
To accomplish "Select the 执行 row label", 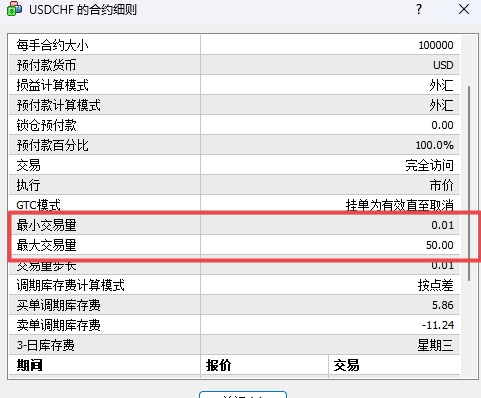I will click(x=28, y=185).
